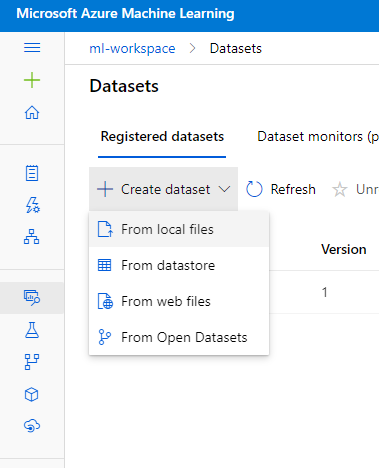Click the datastore table grid icon
Screen dimensions: 379x468
pyautogui.click(x=105, y=265)
